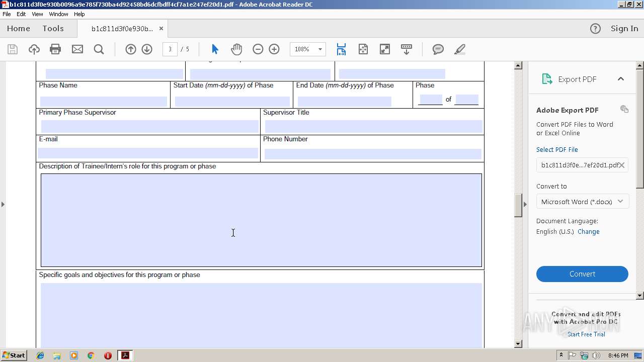Click the Phase total field after 'of'
The image size is (644, 362).
click(x=466, y=100)
